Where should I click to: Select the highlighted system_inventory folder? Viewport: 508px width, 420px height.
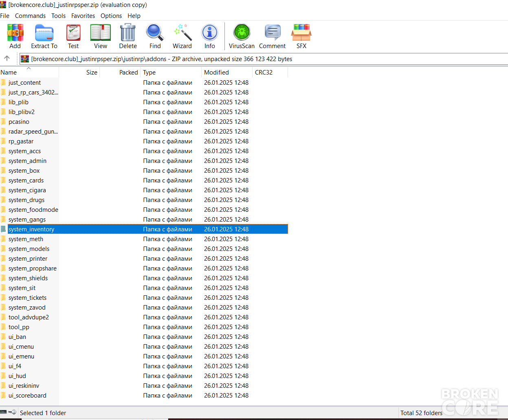tap(144, 229)
